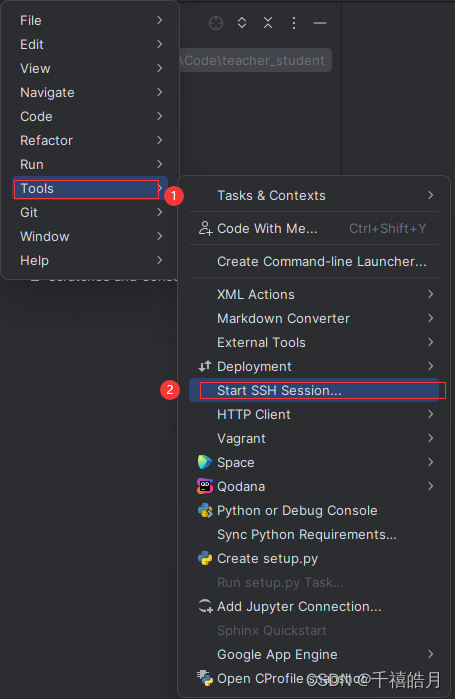Click the locate/select opened file crosshair icon
This screenshot has height=699, width=455.
[x=216, y=23]
